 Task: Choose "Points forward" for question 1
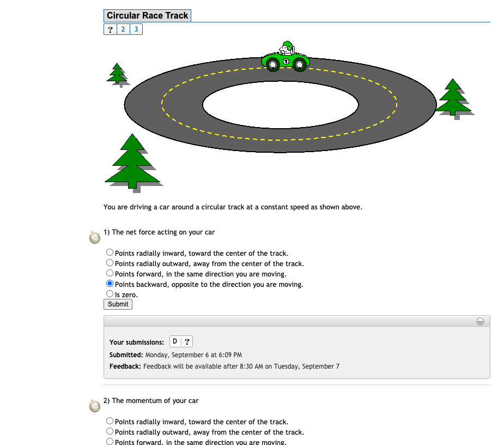110,273
